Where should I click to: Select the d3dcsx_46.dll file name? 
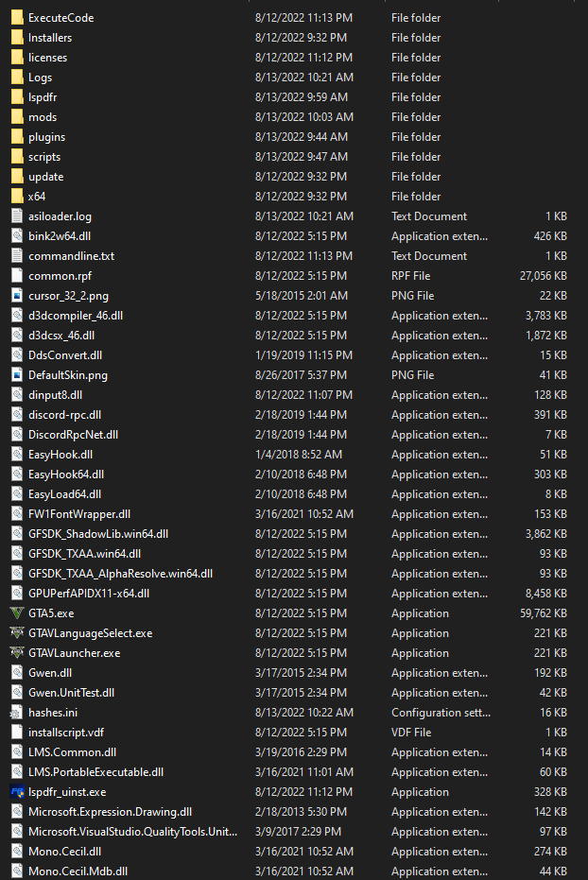pyautogui.click(x=61, y=336)
